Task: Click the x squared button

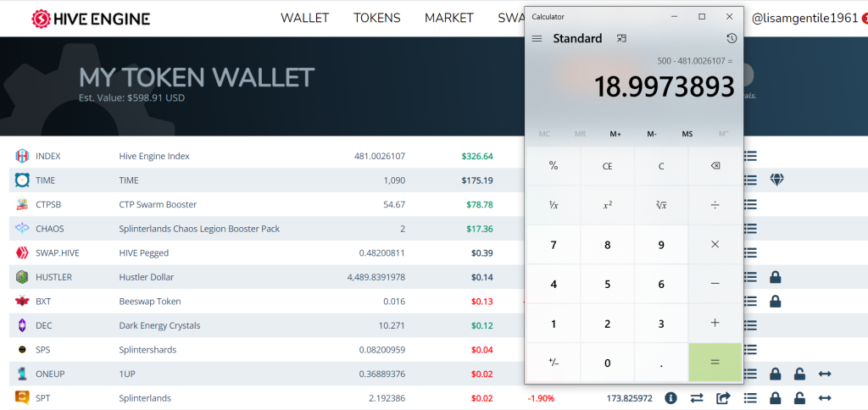Action: tap(607, 205)
